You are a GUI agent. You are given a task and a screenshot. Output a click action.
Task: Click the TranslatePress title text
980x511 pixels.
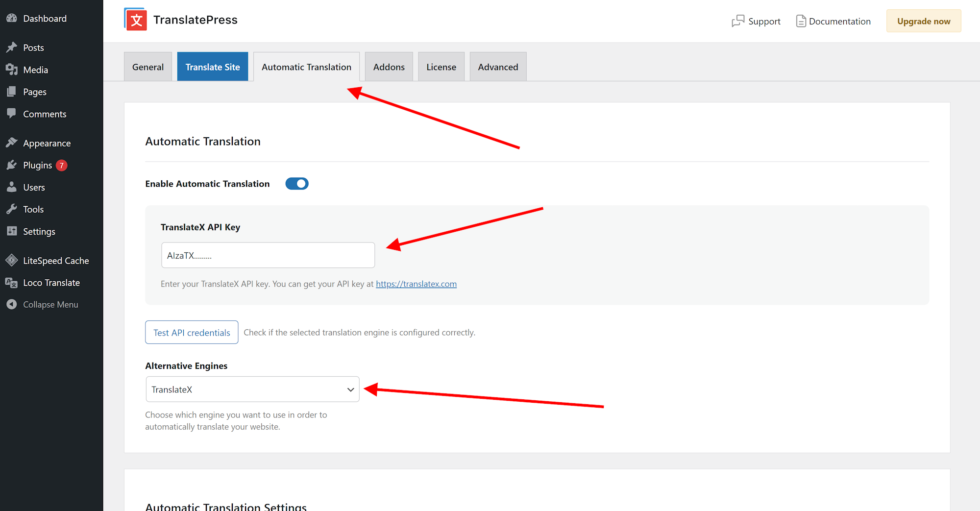pyautogui.click(x=195, y=20)
